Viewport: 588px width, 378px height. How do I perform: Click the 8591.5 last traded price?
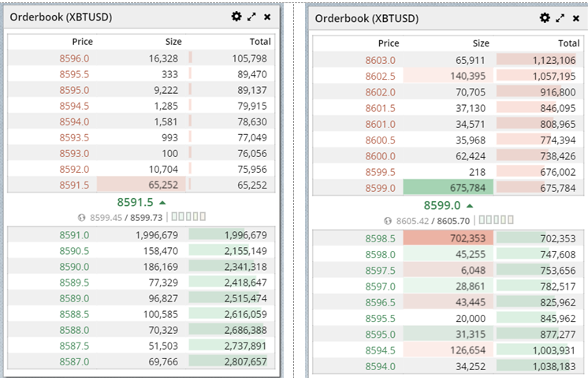[x=135, y=202]
